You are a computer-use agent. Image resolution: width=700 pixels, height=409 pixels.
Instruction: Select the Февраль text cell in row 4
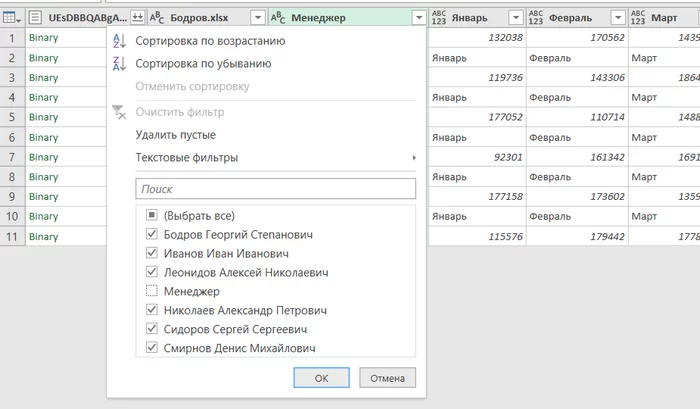pyautogui.click(x=577, y=97)
